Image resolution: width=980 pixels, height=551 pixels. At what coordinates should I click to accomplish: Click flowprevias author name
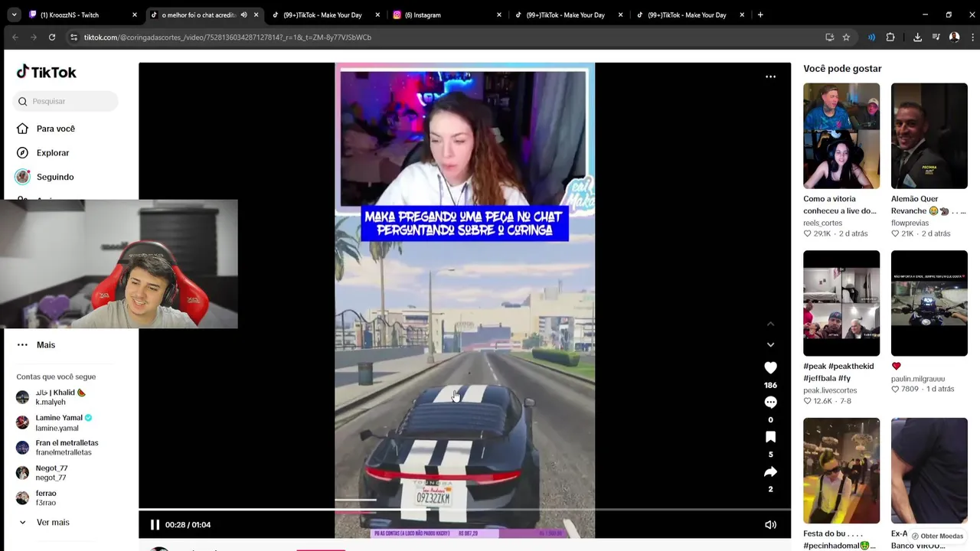[x=910, y=223]
